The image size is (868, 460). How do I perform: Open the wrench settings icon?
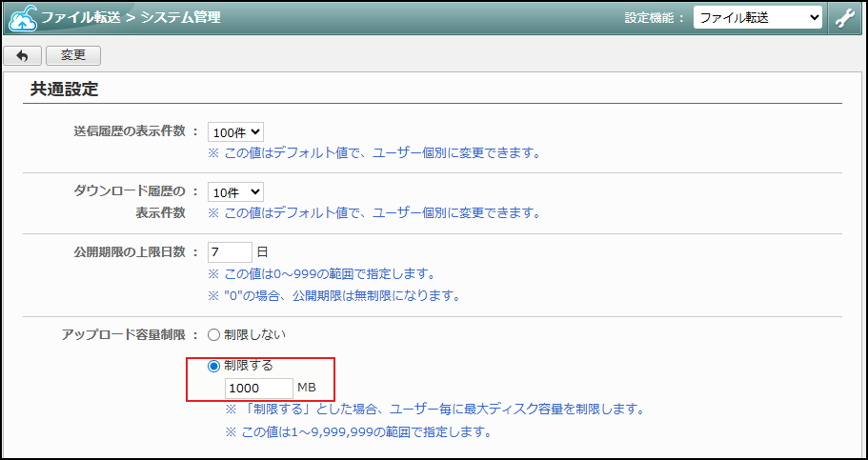coord(844,18)
